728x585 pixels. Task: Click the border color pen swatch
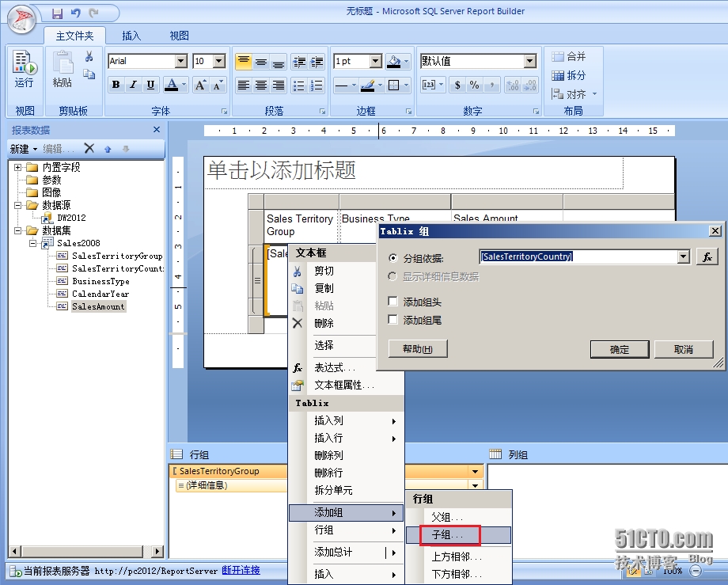point(367,85)
